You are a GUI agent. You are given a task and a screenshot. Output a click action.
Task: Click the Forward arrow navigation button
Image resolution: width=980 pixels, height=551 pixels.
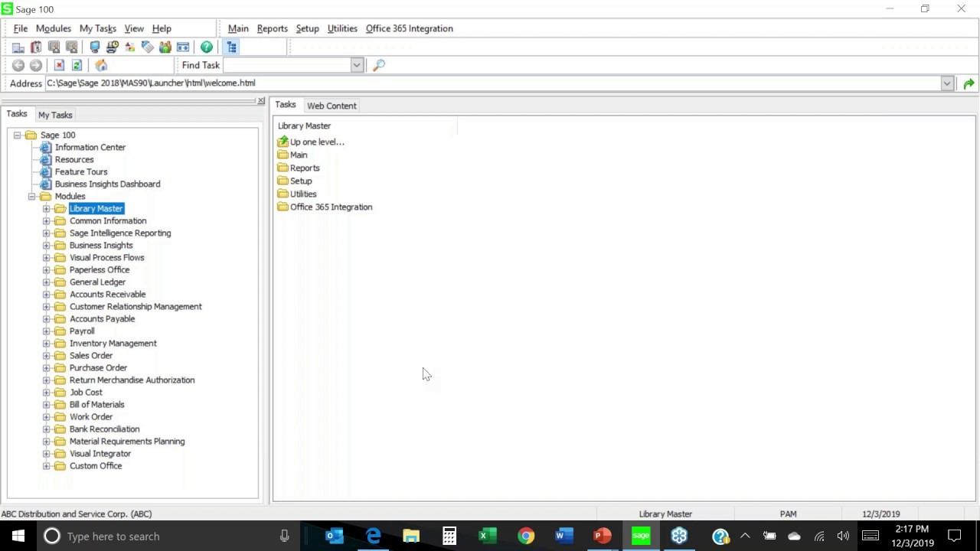click(36, 66)
